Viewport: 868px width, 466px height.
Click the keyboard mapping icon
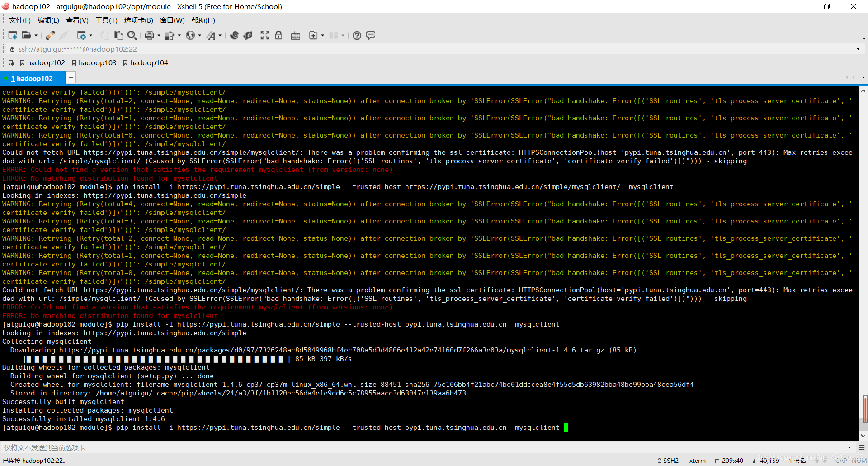pos(296,36)
